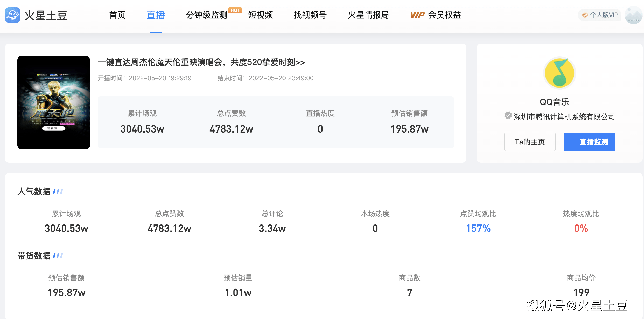
Task: Click the 直播监测 button
Action: [x=589, y=142]
